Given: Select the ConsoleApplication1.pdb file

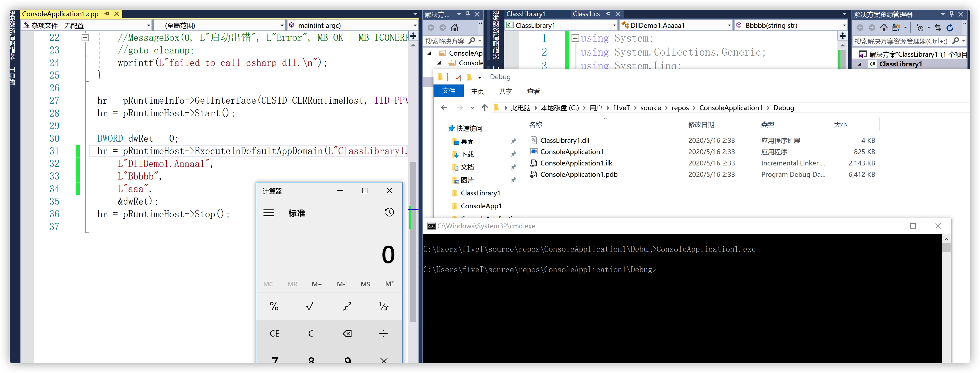Looking at the screenshot, I should (x=579, y=174).
